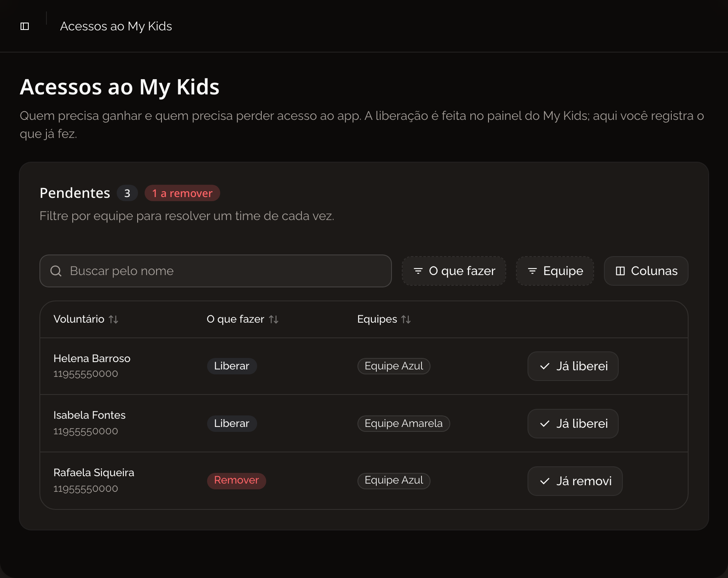Toggle the sidebar panel icon
Viewport: 728px width, 578px height.
tap(25, 26)
